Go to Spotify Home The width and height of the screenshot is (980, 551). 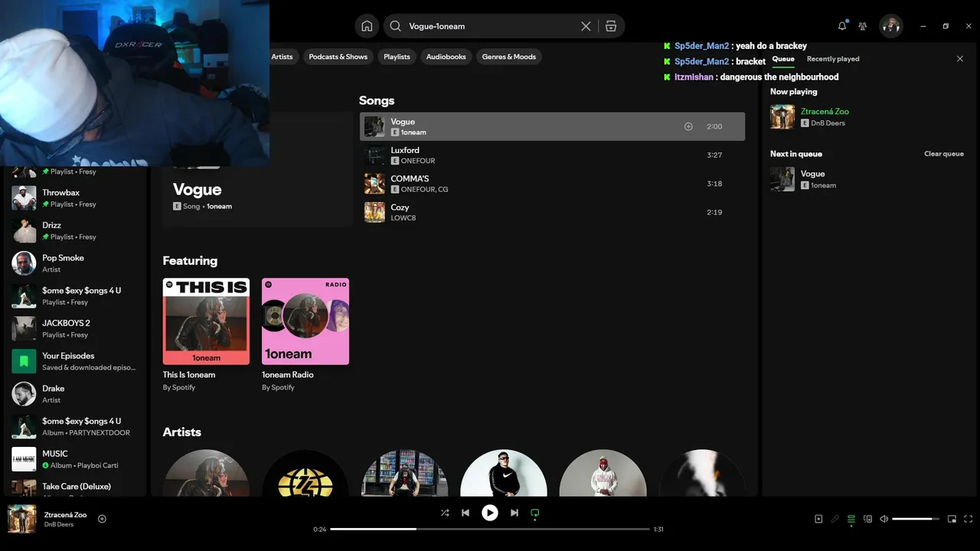[367, 26]
